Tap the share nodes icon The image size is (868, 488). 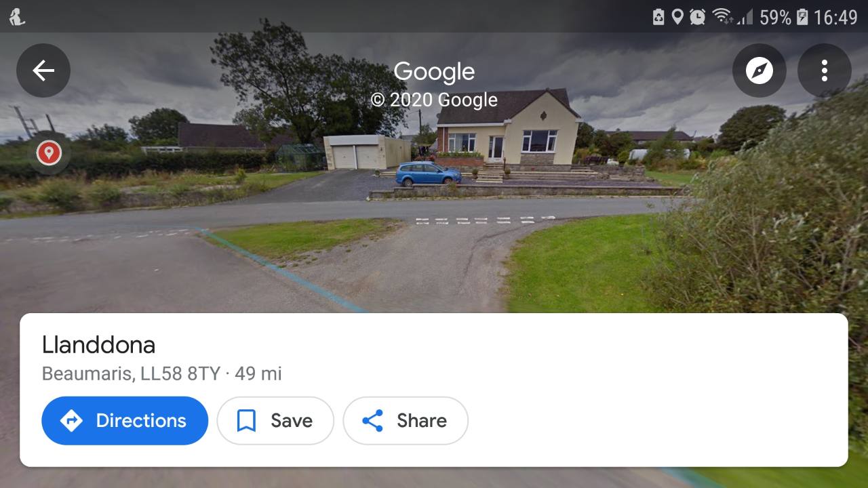373,421
